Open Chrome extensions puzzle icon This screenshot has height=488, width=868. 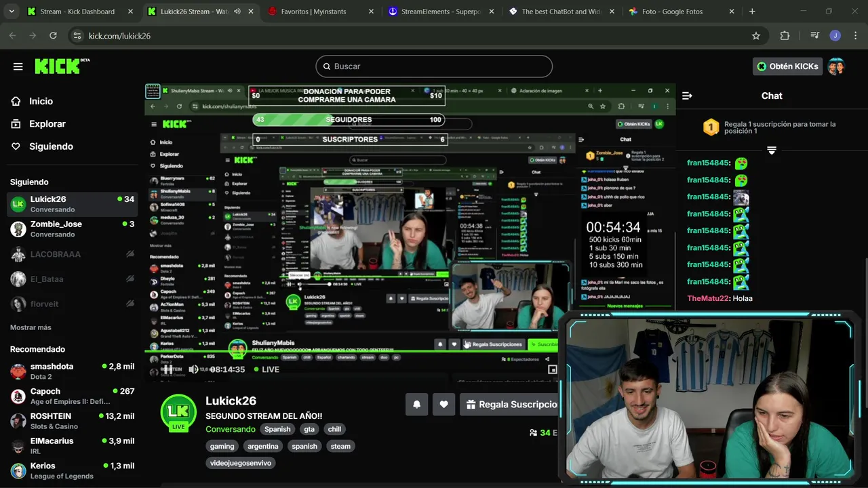(x=785, y=36)
